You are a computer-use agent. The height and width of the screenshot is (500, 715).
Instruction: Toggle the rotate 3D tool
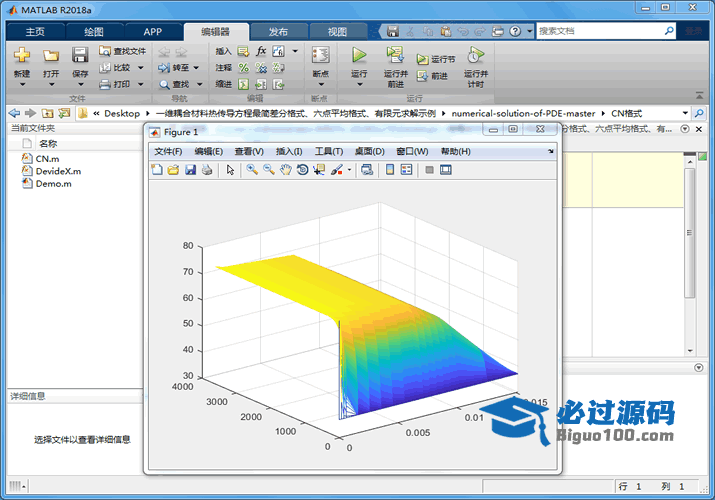coord(302,170)
